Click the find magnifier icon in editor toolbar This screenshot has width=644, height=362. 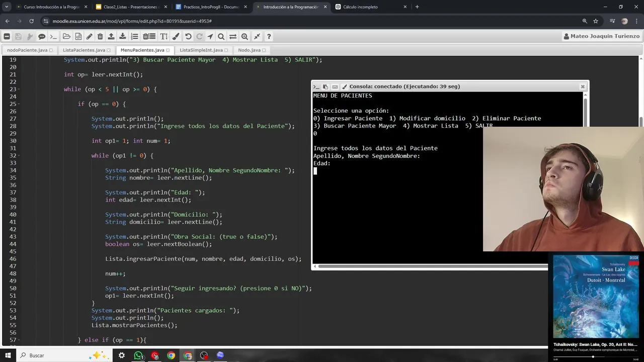pyautogui.click(x=221, y=36)
